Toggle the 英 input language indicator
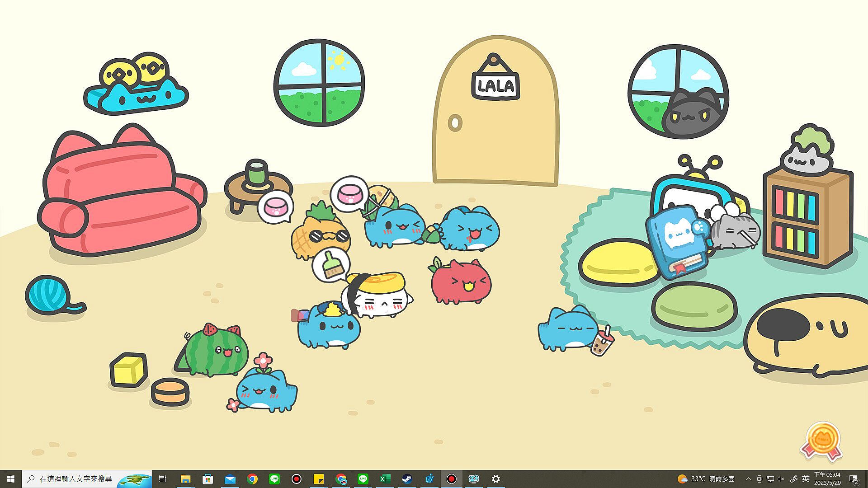Screen dimensions: 868x488 click(x=806, y=479)
